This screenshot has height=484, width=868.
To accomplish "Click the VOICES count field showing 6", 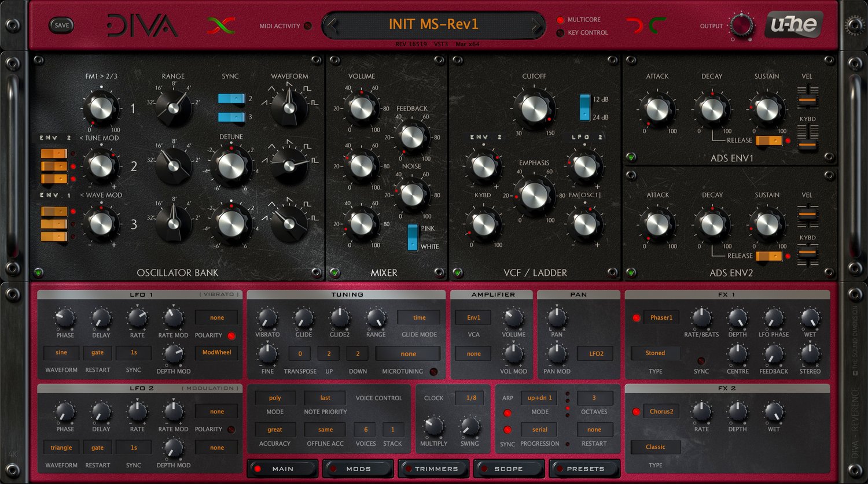I will [x=366, y=430].
